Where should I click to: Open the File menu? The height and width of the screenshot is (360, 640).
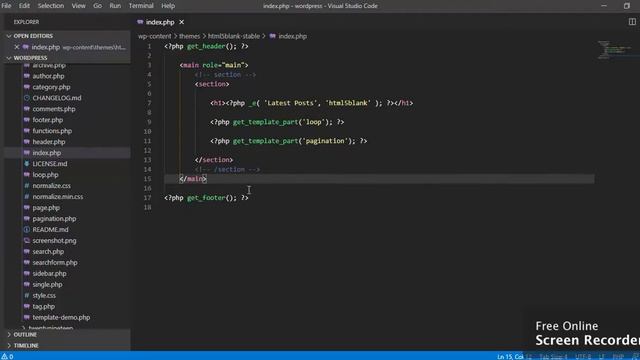coord(6,6)
